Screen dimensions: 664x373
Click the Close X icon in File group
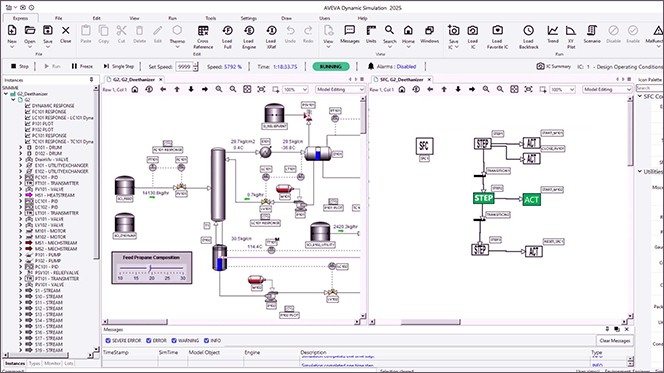[x=66, y=30]
